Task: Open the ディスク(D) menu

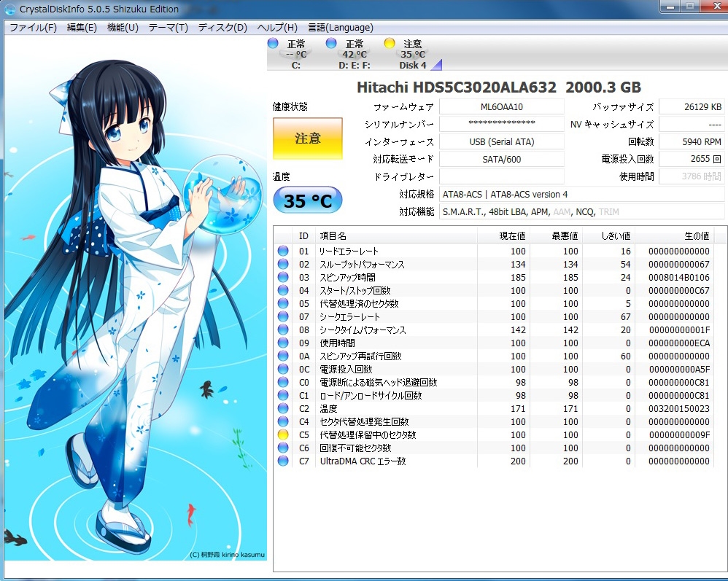Action: [x=222, y=28]
